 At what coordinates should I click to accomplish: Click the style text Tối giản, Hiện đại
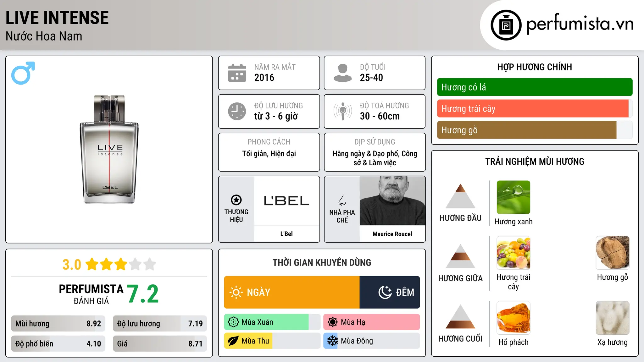coord(269,154)
